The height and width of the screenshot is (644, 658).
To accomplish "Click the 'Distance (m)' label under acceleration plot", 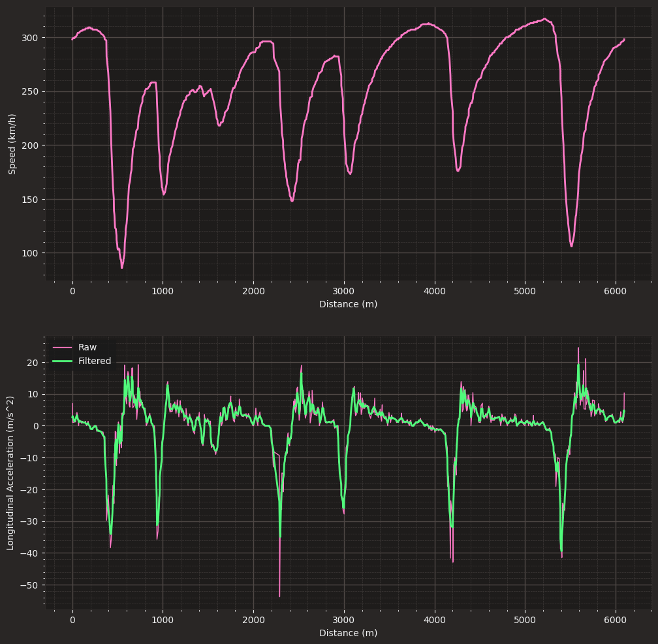I will (349, 633).
